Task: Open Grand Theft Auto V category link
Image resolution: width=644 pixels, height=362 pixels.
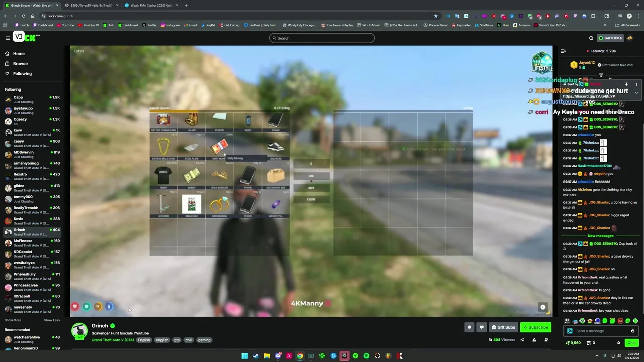Action: pyautogui.click(x=113, y=340)
